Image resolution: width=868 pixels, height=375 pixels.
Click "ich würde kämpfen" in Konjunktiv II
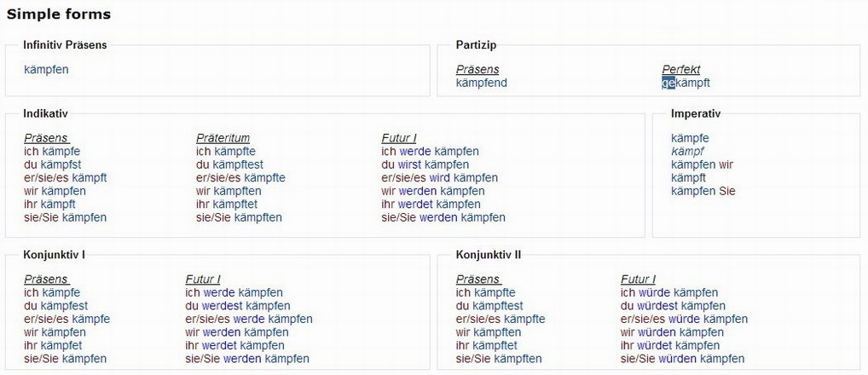pos(669,292)
